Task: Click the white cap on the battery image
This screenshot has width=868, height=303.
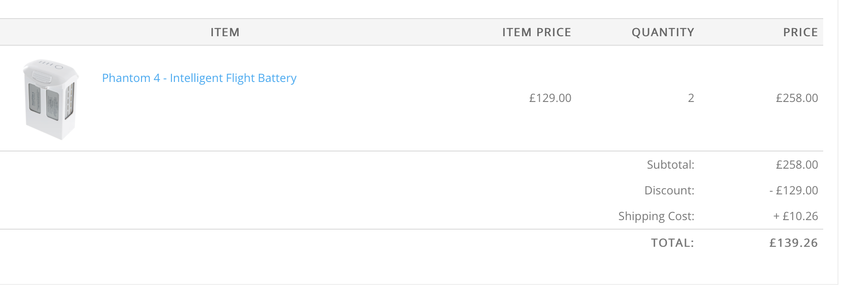Action: pyautogui.click(x=50, y=72)
